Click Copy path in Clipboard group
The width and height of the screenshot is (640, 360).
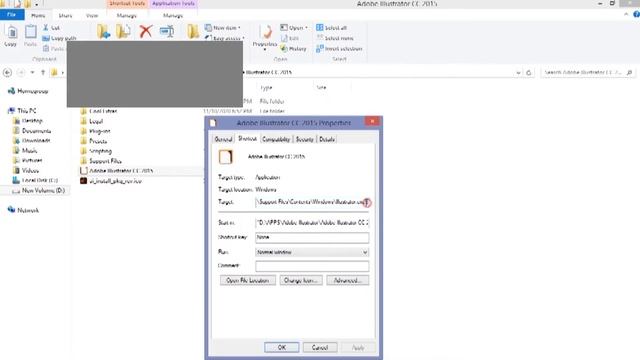pos(59,38)
